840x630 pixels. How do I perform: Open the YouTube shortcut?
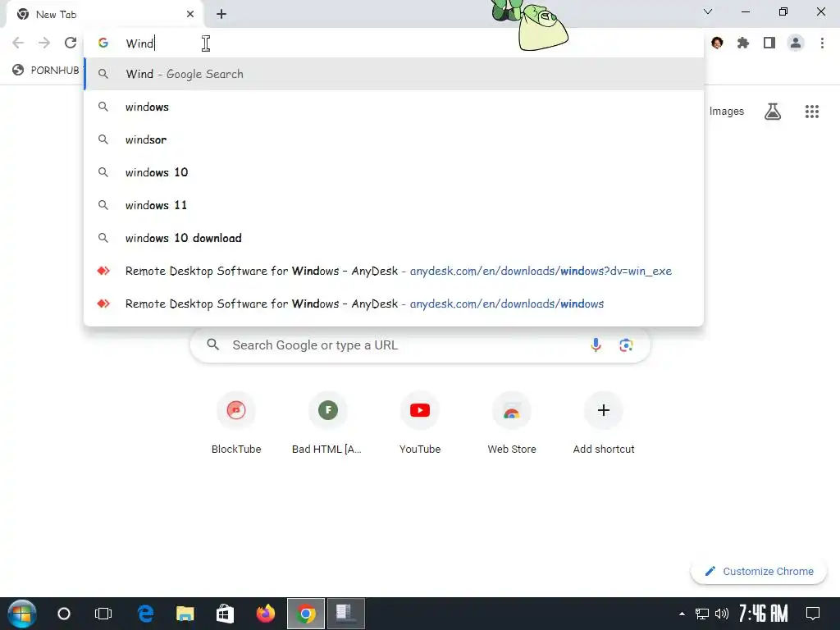420,423
